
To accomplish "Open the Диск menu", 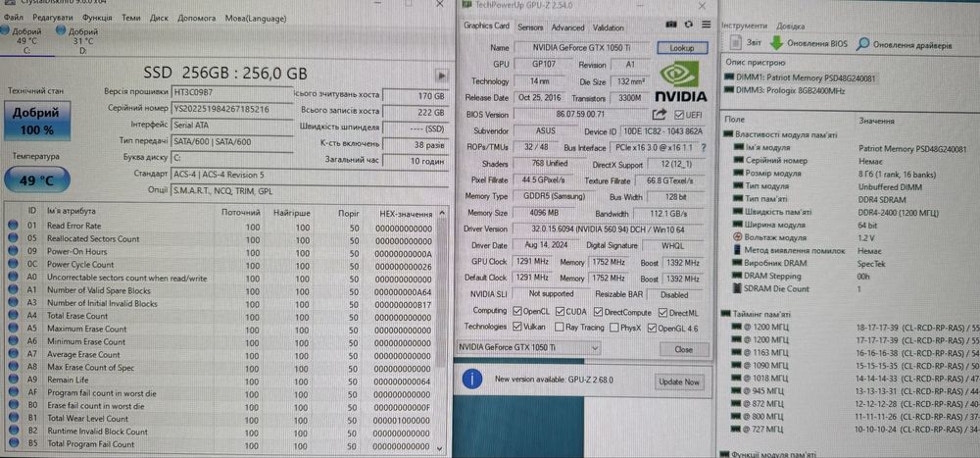I will click(159, 18).
